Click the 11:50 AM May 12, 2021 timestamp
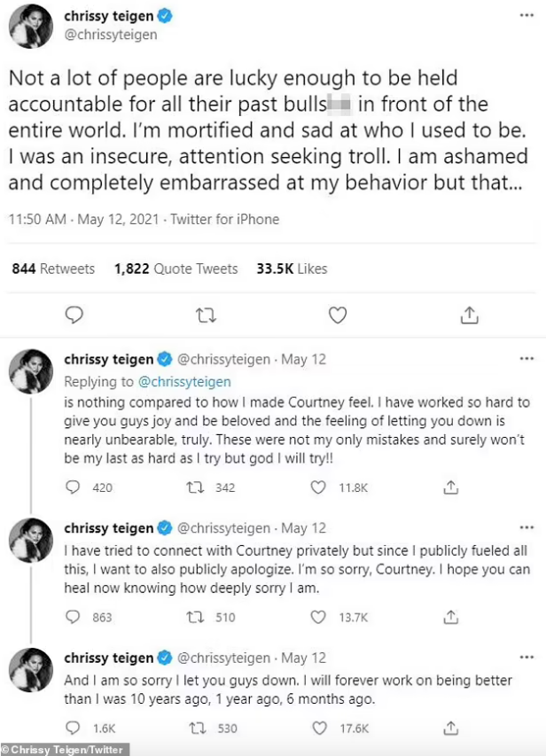 coord(85,219)
